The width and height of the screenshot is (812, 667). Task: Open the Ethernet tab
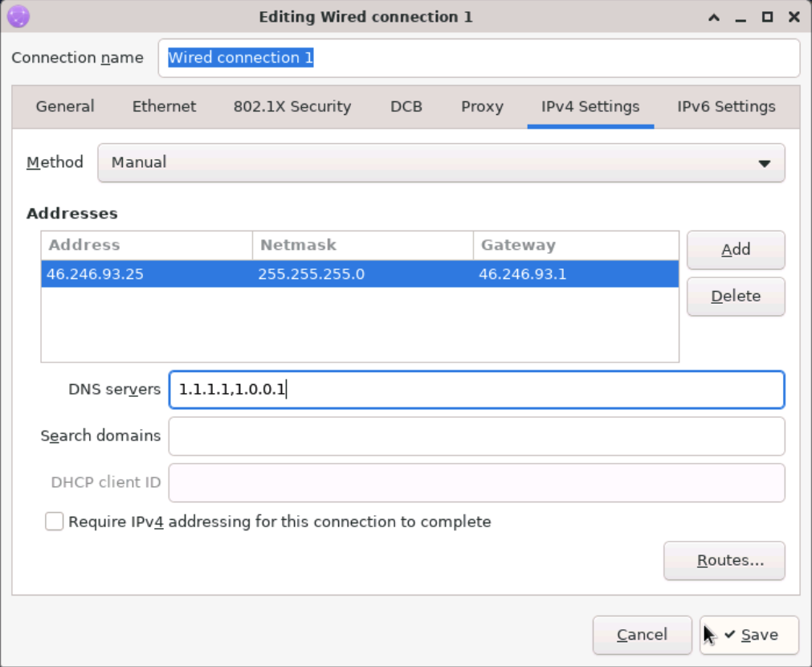point(163,106)
